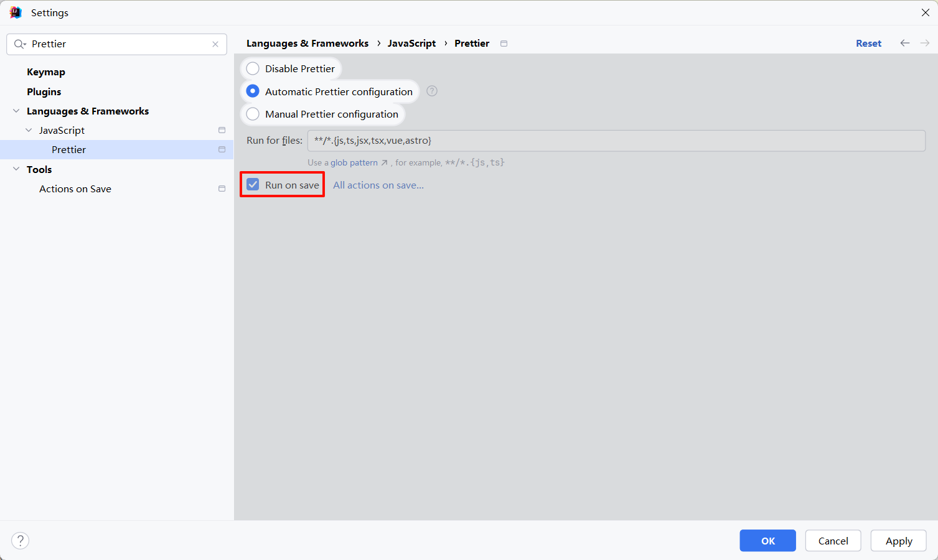The image size is (938, 560).
Task: Navigate back with the left arrow
Action: (904, 43)
